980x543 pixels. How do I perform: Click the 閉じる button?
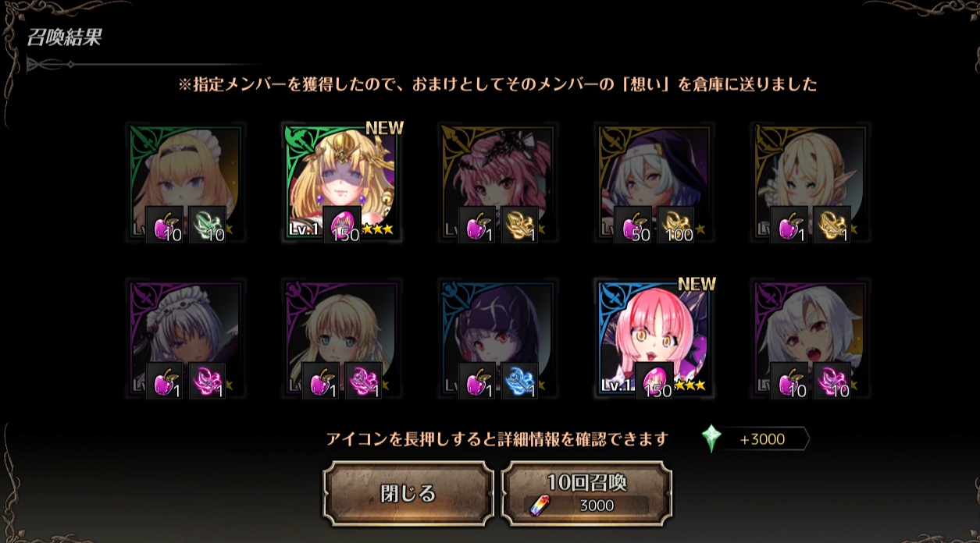(408, 494)
